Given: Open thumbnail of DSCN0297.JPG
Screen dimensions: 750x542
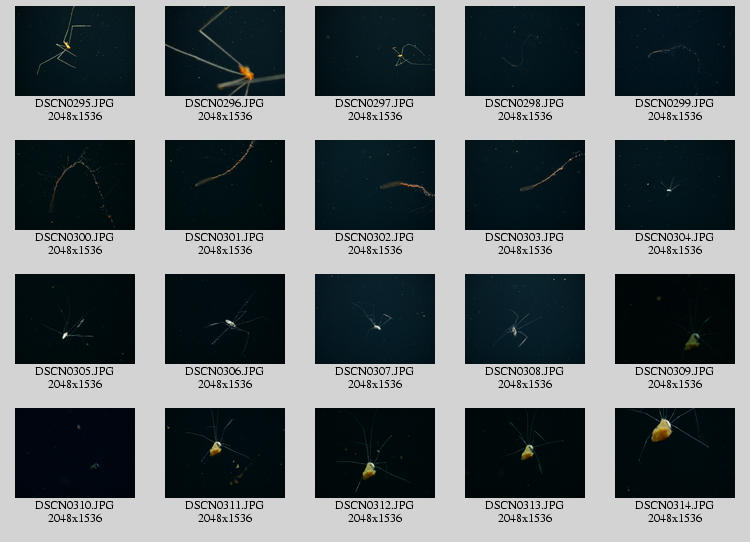Looking at the screenshot, I should click(x=375, y=51).
